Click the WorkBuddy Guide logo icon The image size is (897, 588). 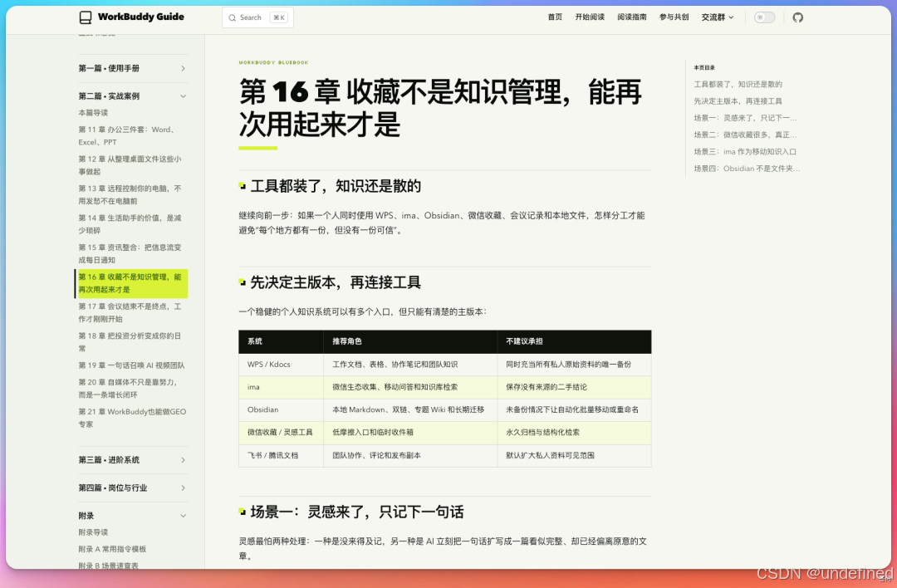coord(86,17)
